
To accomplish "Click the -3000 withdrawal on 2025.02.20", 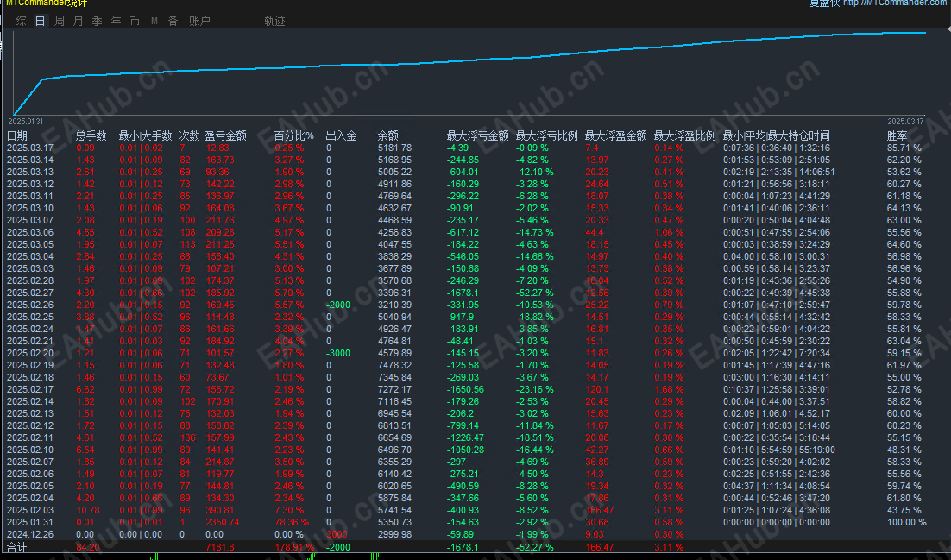I will coord(337,353).
